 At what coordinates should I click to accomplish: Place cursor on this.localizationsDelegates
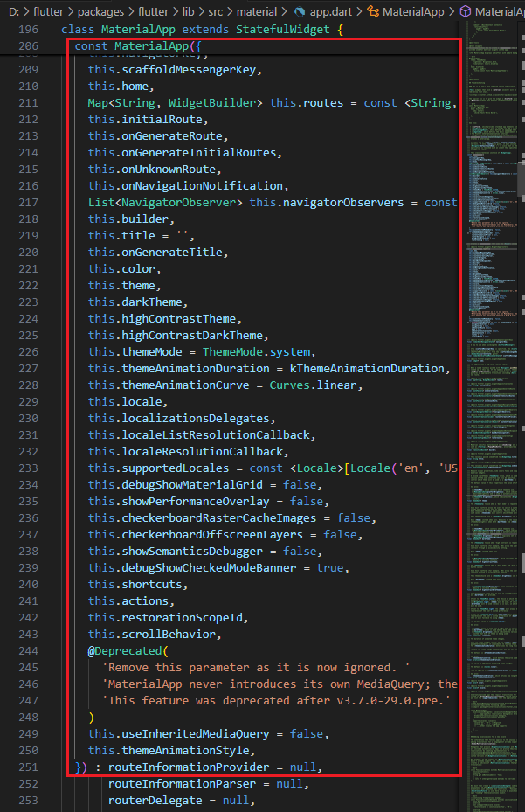pyautogui.click(x=182, y=418)
